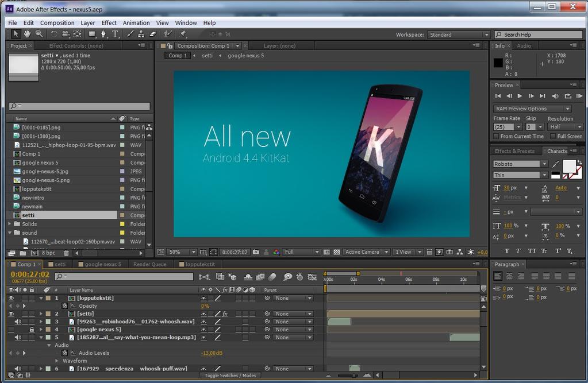The image size is (588, 383).
Task: Open the Graph Editor in the timeline
Action: coord(312,277)
